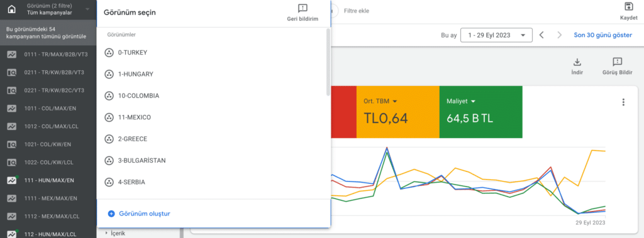Click the Görünümler list scrollbar

pos(328,62)
